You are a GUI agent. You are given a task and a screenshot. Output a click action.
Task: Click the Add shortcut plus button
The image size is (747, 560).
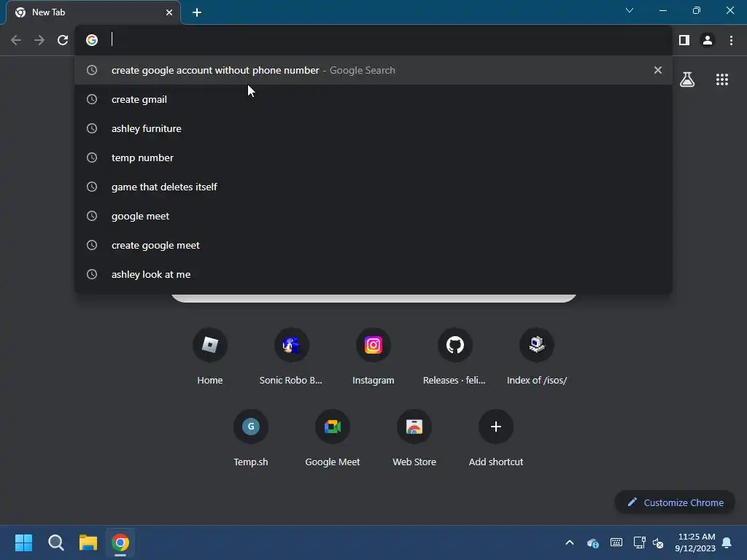tap(496, 427)
